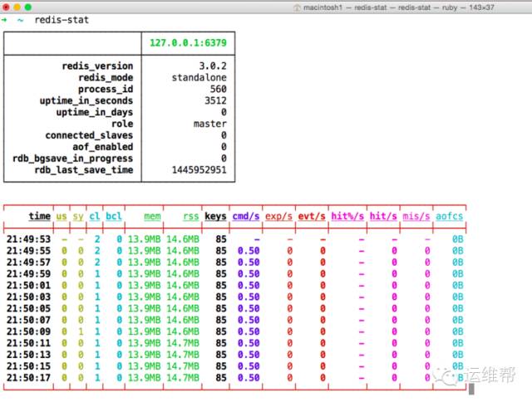
Task: Click the timestamp 21:50:01
Action: tap(28, 286)
